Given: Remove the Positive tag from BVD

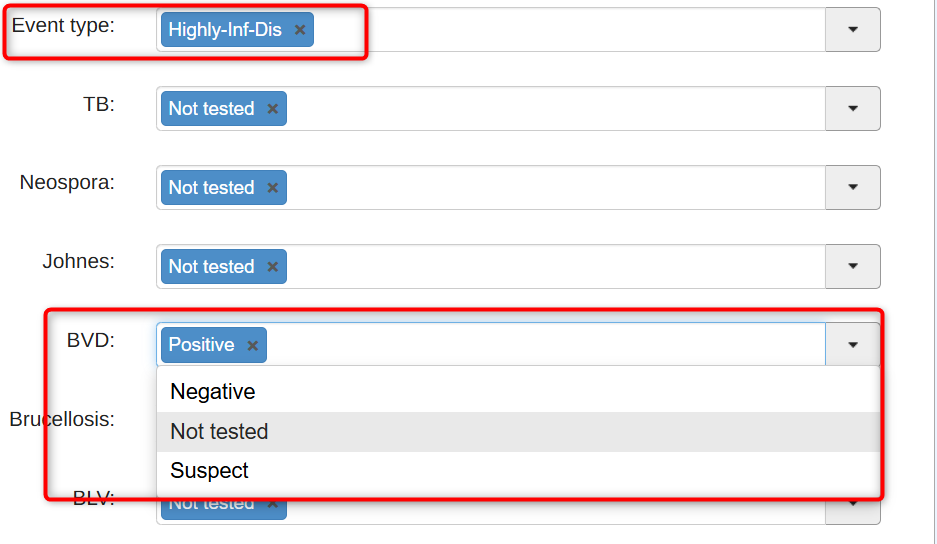Looking at the screenshot, I should [x=252, y=345].
